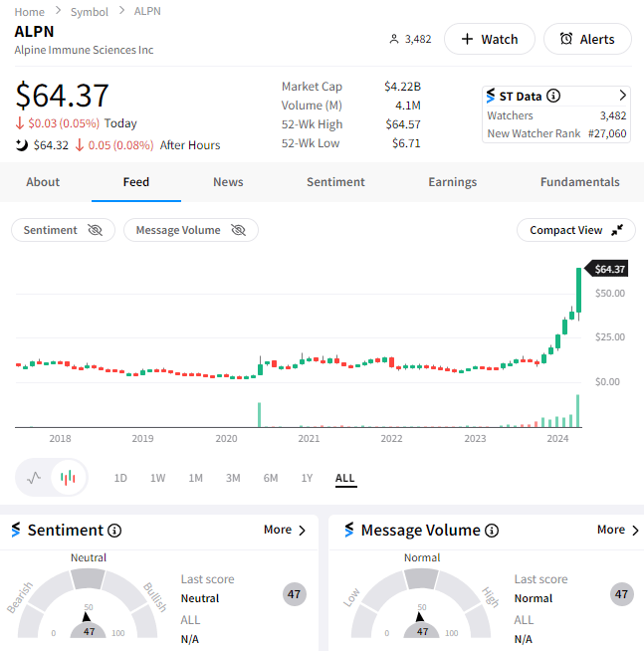Image resolution: width=644 pixels, height=651 pixels.
Task: Click the Market Cap $4.22B value
Action: (402, 87)
